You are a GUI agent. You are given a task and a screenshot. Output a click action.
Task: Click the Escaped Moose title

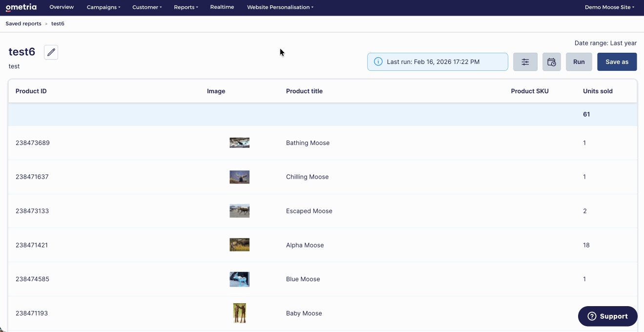pyautogui.click(x=309, y=211)
